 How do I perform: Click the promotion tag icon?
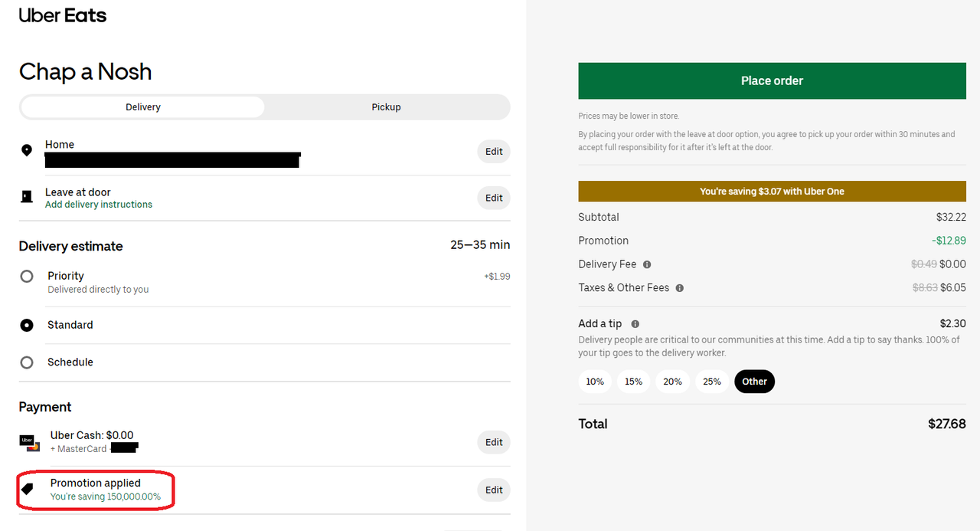(x=28, y=489)
